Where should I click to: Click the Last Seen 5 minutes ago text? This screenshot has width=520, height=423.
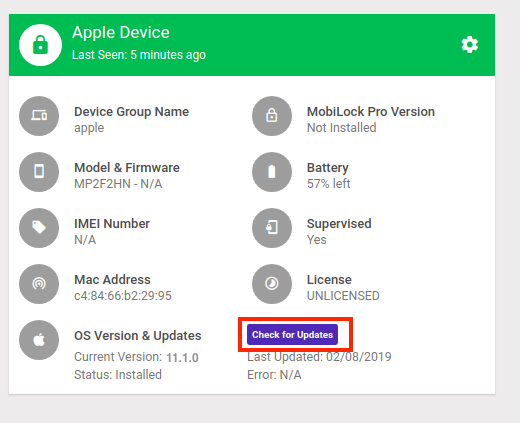coord(139,55)
